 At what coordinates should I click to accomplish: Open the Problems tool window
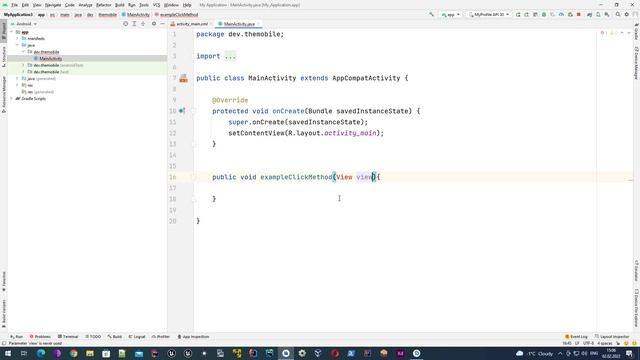[x=40, y=337]
